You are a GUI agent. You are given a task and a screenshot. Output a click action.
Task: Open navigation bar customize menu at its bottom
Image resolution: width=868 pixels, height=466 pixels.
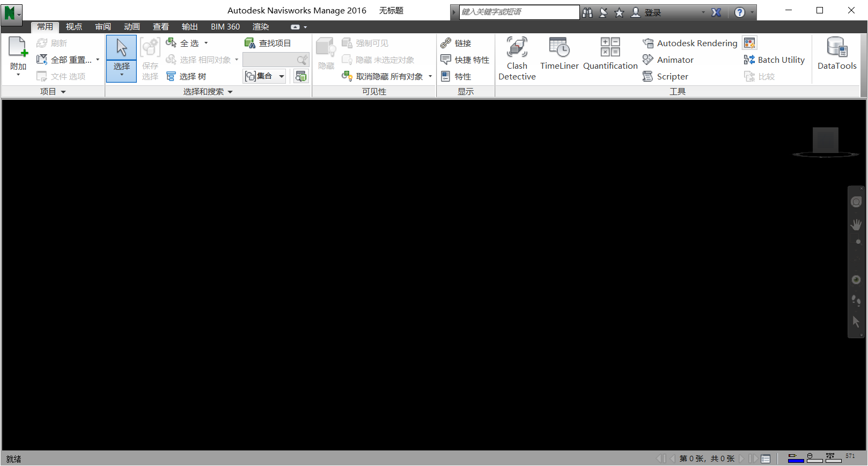tap(862, 334)
